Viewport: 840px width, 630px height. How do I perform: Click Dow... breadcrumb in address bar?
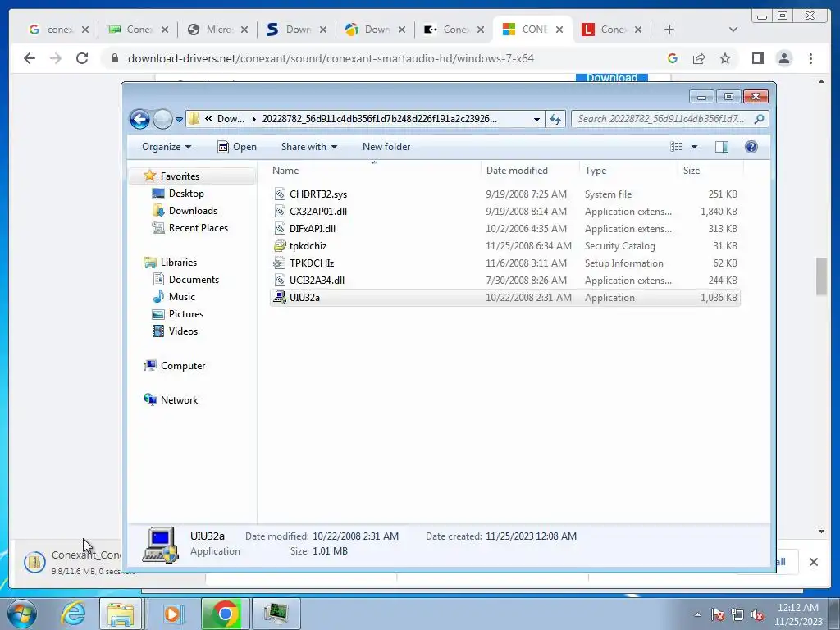click(x=231, y=119)
